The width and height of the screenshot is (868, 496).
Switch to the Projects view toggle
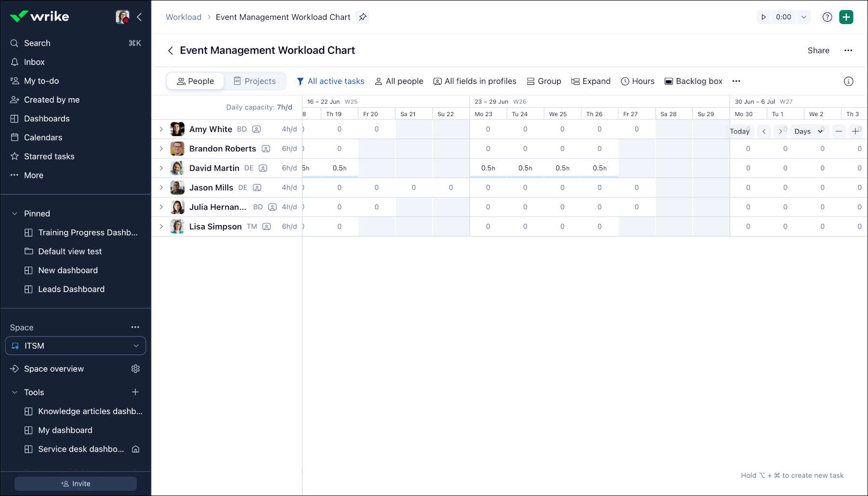click(x=255, y=81)
